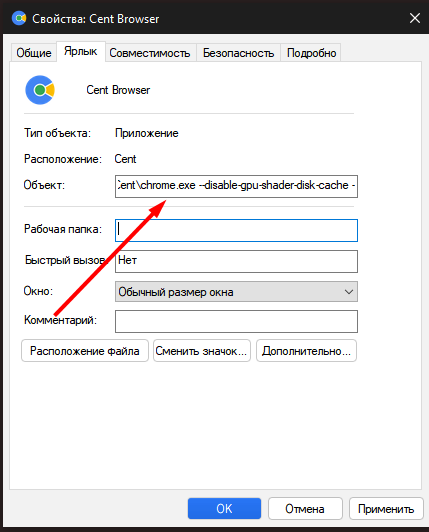Switch to the Совместимость tab
This screenshot has height=532, width=429.
pyautogui.click(x=150, y=53)
